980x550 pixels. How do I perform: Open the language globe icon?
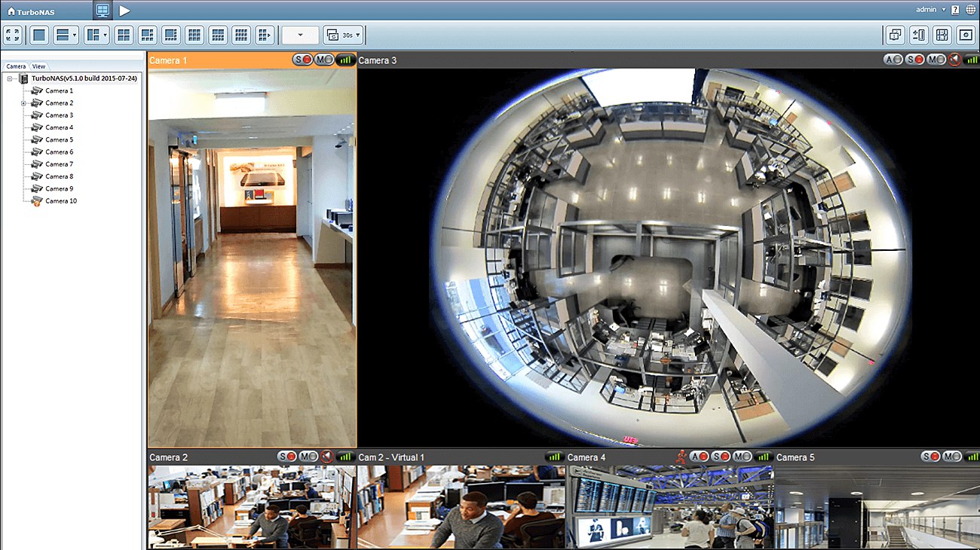pos(970,10)
